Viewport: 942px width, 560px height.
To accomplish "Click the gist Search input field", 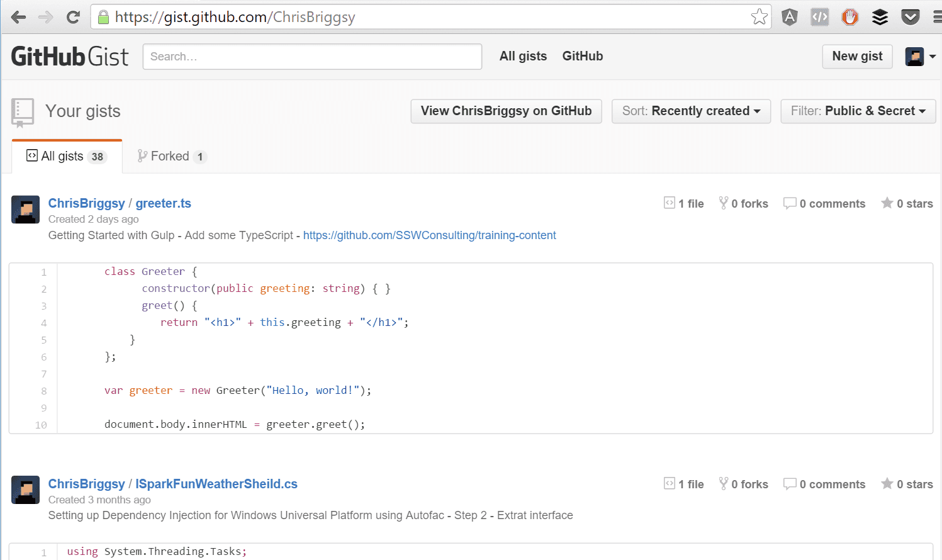I will tap(312, 57).
